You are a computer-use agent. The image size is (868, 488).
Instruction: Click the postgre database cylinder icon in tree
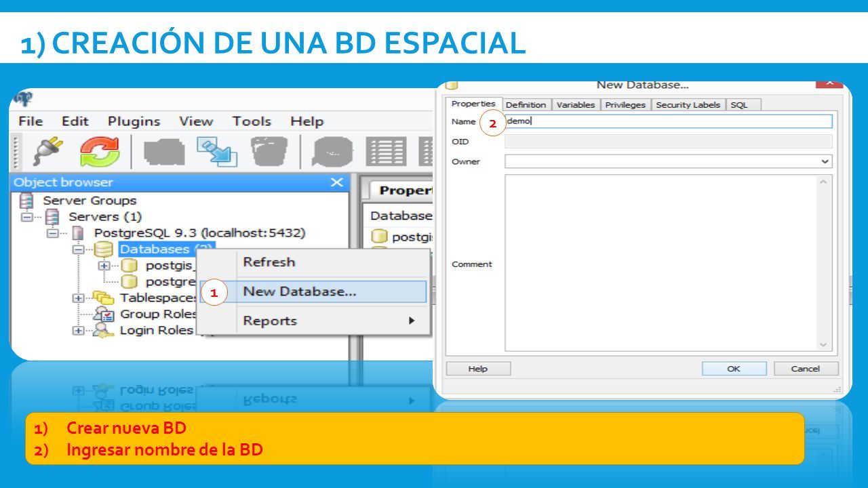(129, 281)
